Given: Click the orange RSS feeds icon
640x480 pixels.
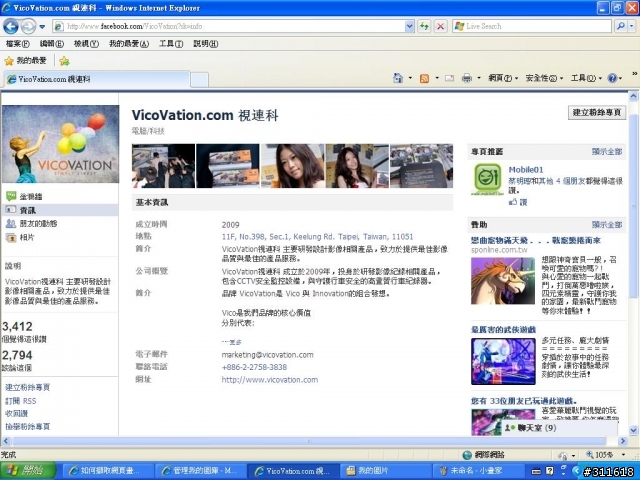Looking at the screenshot, I should [424, 78].
